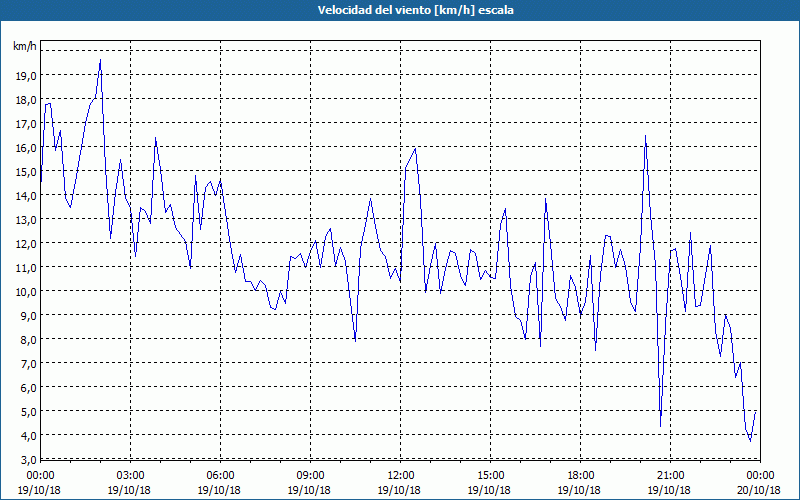This screenshot has height=500, width=800.
Task: Click the 'km/h' unit label
Action: click(x=25, y=46)
